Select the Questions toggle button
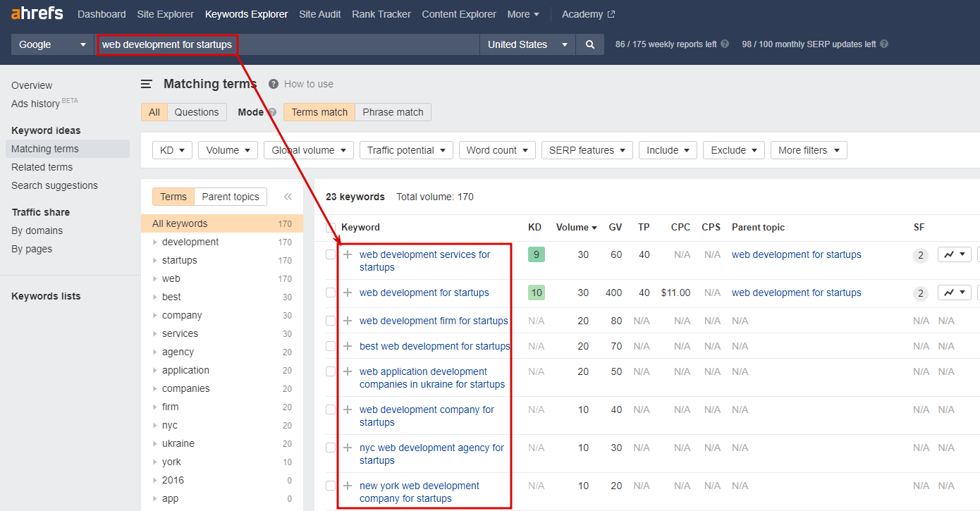 (197, 112)
